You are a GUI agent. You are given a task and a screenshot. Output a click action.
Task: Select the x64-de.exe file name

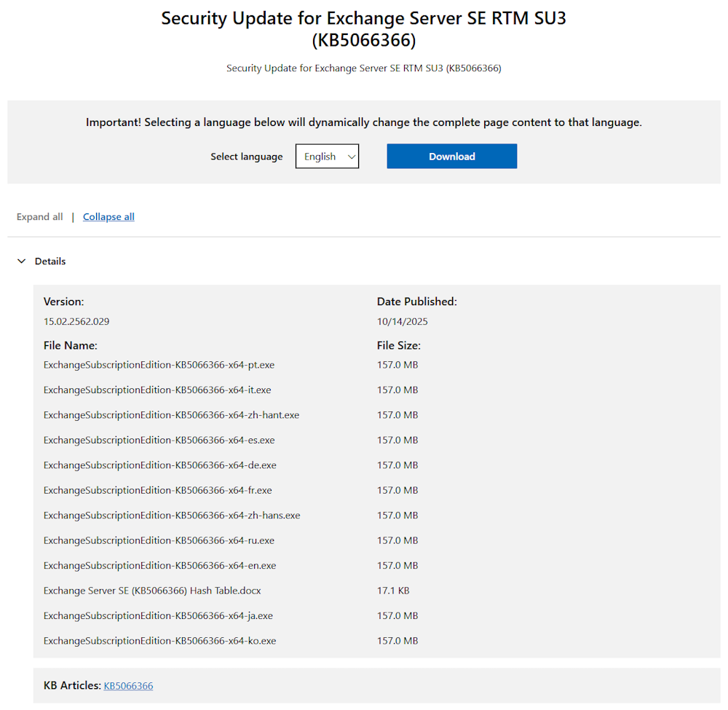coord(159,465)
